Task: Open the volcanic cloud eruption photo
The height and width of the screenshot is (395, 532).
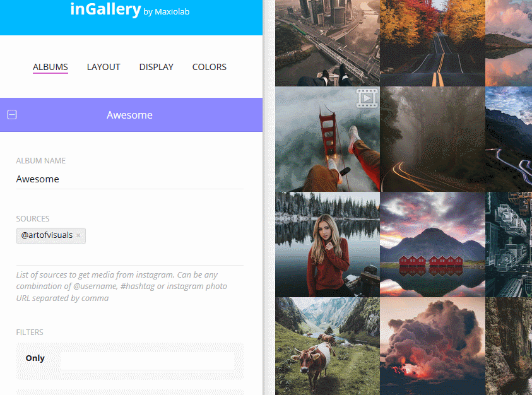Action: (432, 346)
